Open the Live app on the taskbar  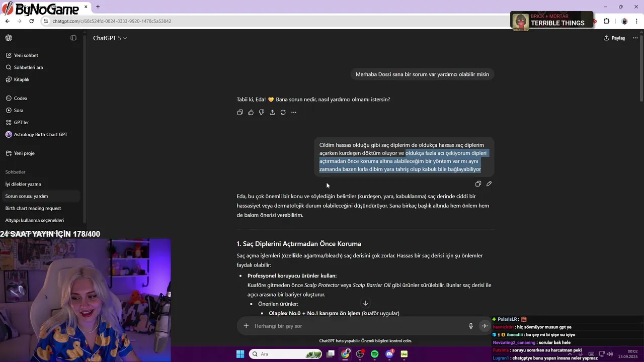tap(404, 354)
